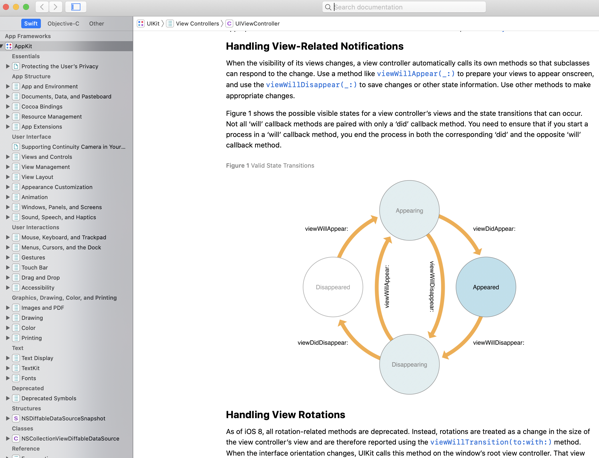Collapse the AppKit disclosure triangle
599x458 pixels.
[x=2, y=46]
